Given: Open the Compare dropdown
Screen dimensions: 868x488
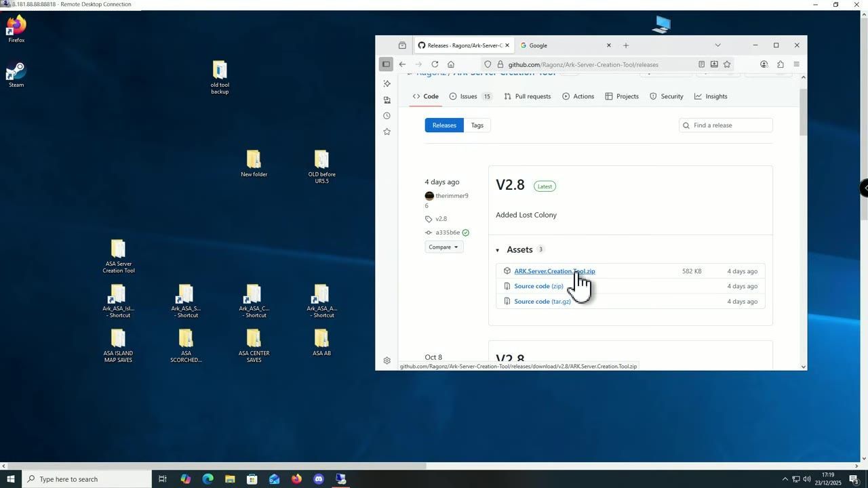Looking at the screenshot, I should [x=444, y=247].
